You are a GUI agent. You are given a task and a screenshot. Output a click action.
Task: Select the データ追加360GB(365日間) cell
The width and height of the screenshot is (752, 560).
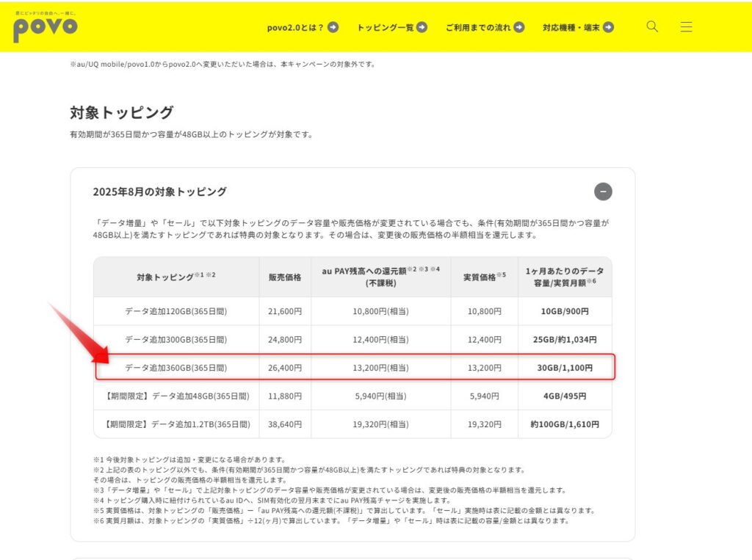pyautogui.click(x=176, y=368)
